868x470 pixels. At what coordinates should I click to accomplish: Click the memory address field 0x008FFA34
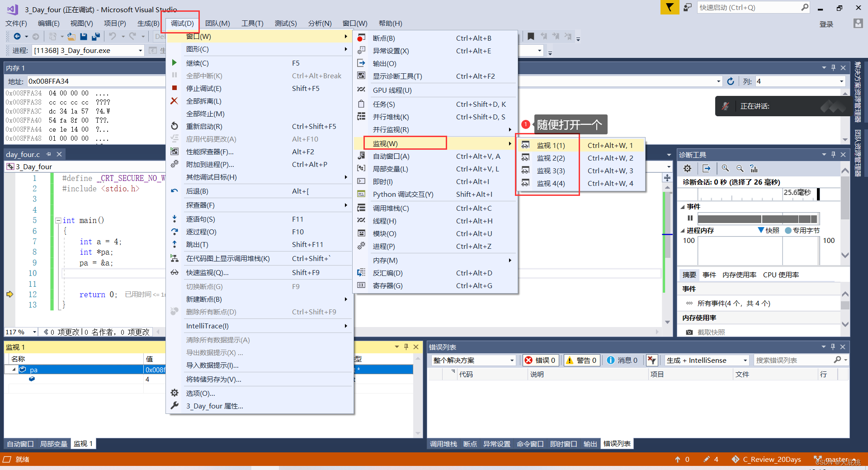96,81
